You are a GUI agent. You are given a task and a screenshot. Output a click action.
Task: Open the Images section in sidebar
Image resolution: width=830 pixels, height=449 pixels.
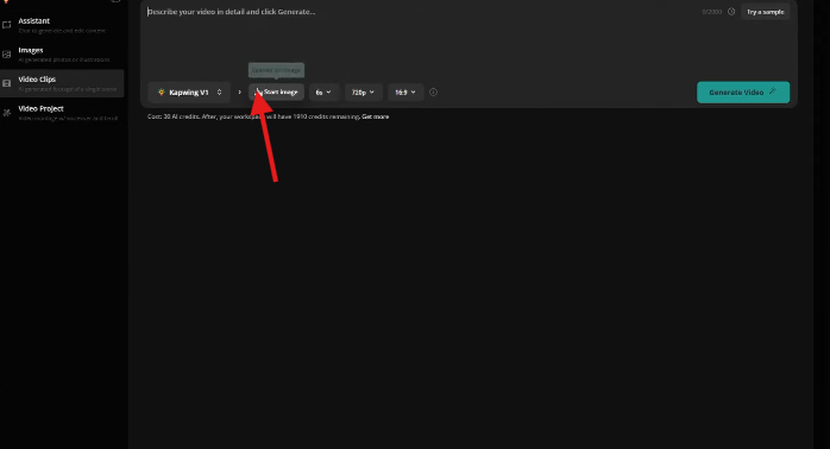click(x=62, y=54)
